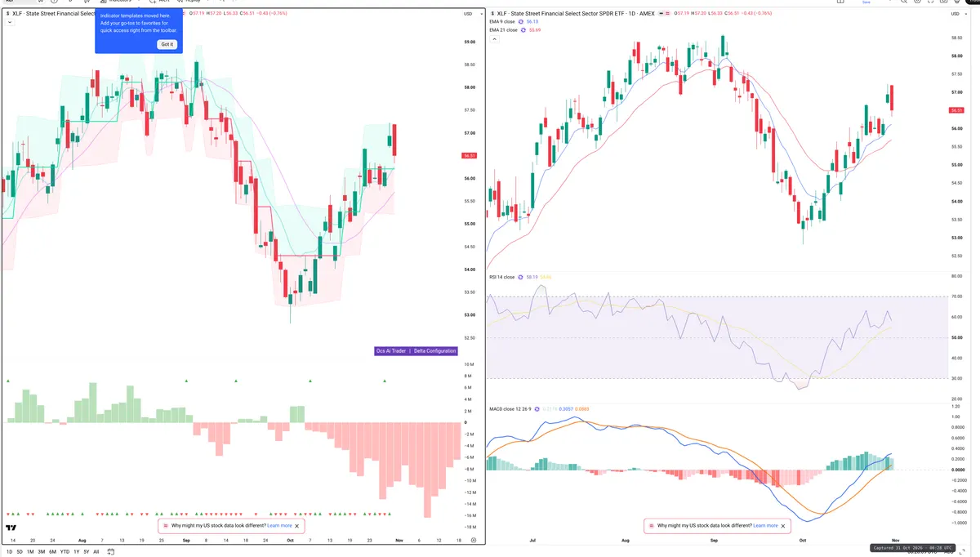Viewport: 980px width, 557px height.
Task: Close the data notice on left chart
Action: coord(297,526)
